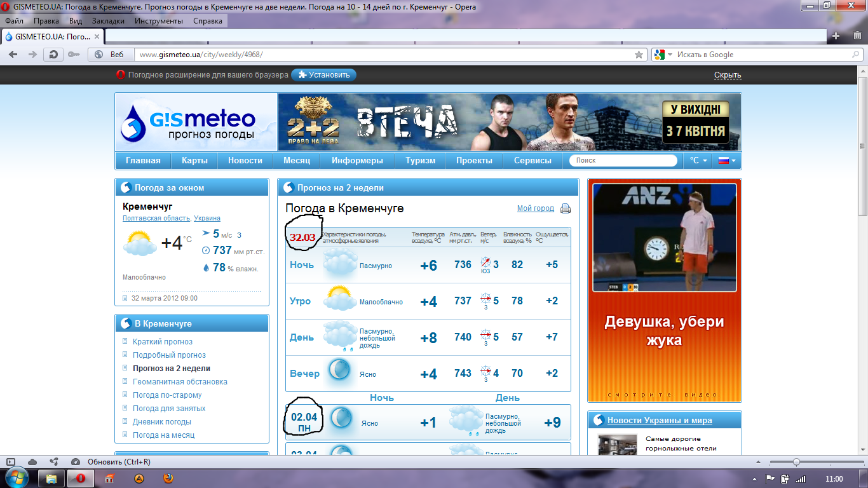Open a new tab with the plus button
Image resolution: width=868 pixels, height=488 pixels.
click(836, 36)
